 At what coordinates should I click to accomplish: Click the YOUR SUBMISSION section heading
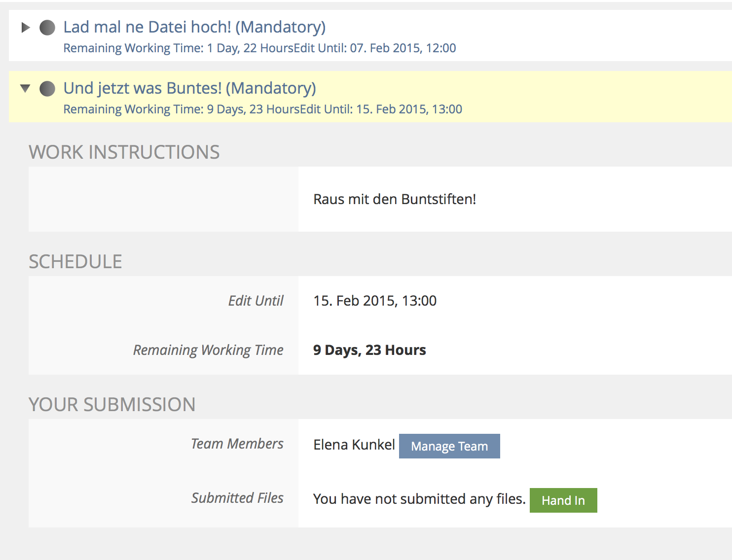112,405
